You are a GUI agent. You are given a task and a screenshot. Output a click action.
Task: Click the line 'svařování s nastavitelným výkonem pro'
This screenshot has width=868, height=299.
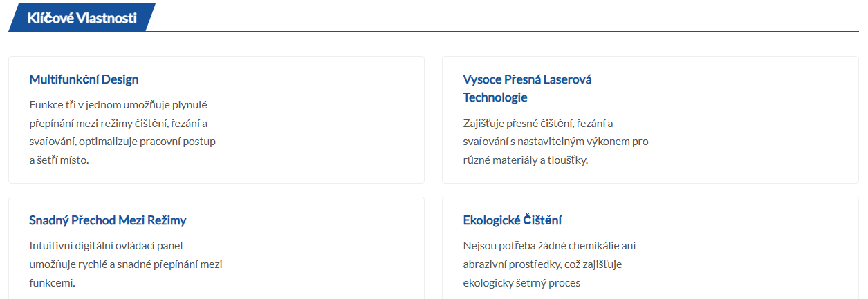555,142
